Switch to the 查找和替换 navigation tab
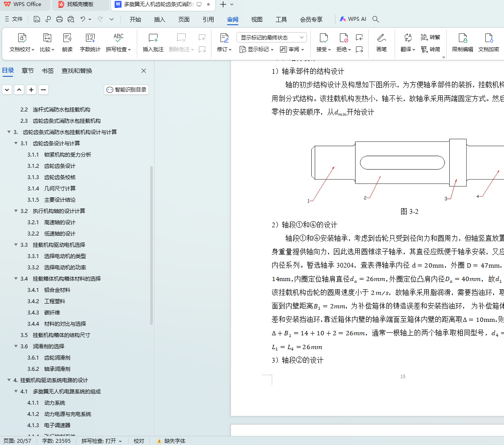 pos(77,71)
